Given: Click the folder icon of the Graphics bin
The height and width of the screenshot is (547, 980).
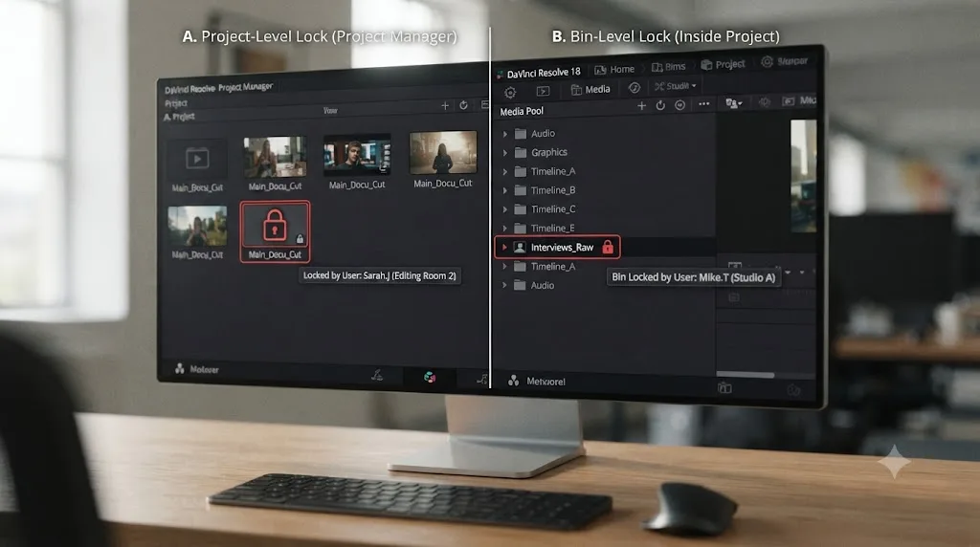Looking at the screenshot, I should click(x=520, y=152).
